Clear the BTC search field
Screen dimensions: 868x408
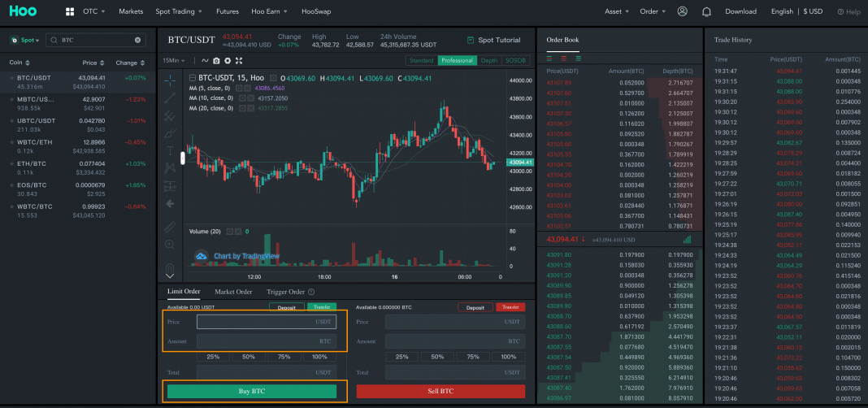point(137,40)
